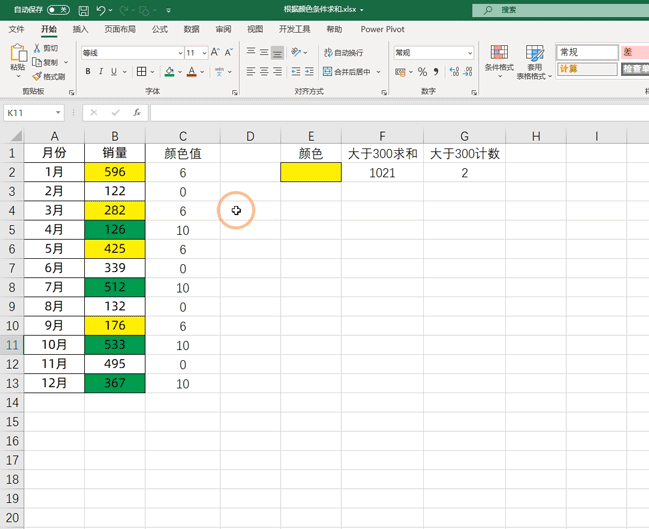Select the 计算 cell style

(587, 69)
